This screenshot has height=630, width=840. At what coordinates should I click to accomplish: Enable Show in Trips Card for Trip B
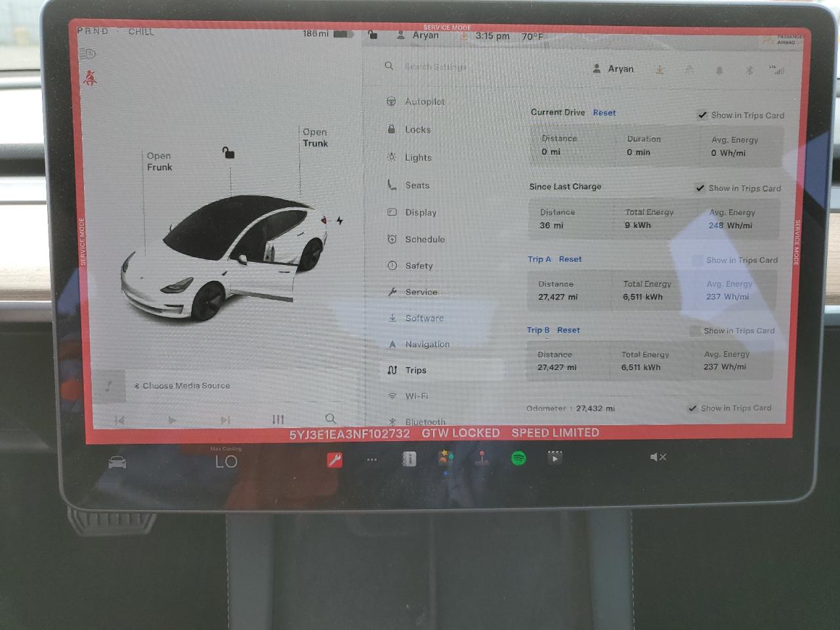pos(694,331)
